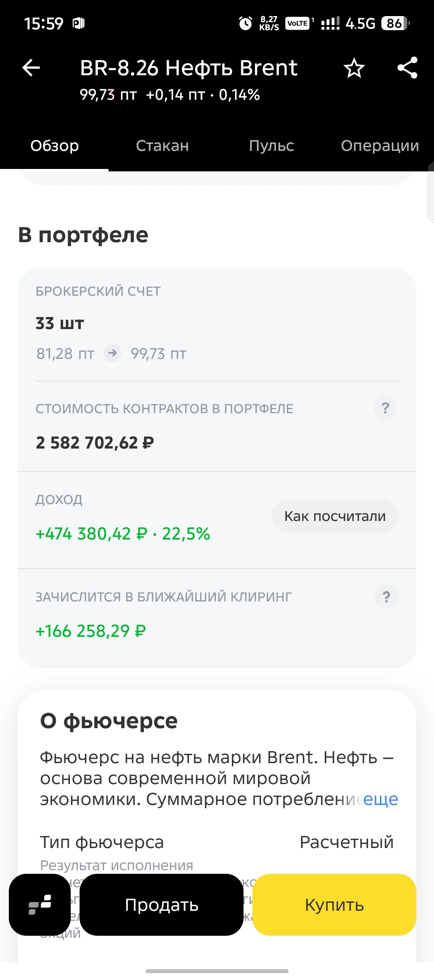Select the Обзор tab
This screenshot has width=434, height=980.
(55, 146)
